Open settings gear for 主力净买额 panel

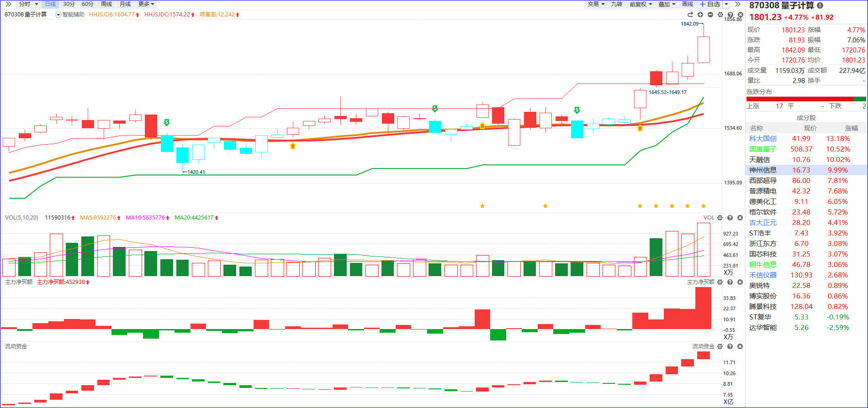tap(720, 282)
